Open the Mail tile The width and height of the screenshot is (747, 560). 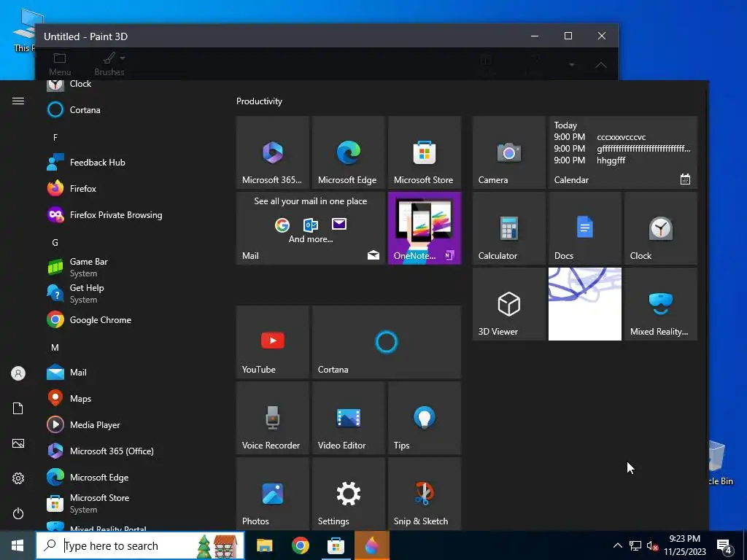click(x=311, y=228)
